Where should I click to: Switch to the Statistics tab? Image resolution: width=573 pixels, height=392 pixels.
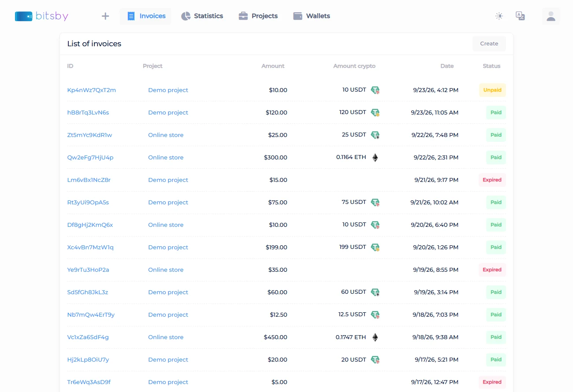tap(202, 16)
